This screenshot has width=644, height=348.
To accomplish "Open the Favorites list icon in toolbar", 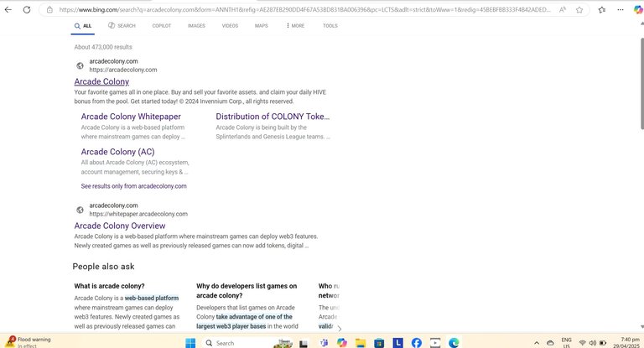I will click(602, 9).
